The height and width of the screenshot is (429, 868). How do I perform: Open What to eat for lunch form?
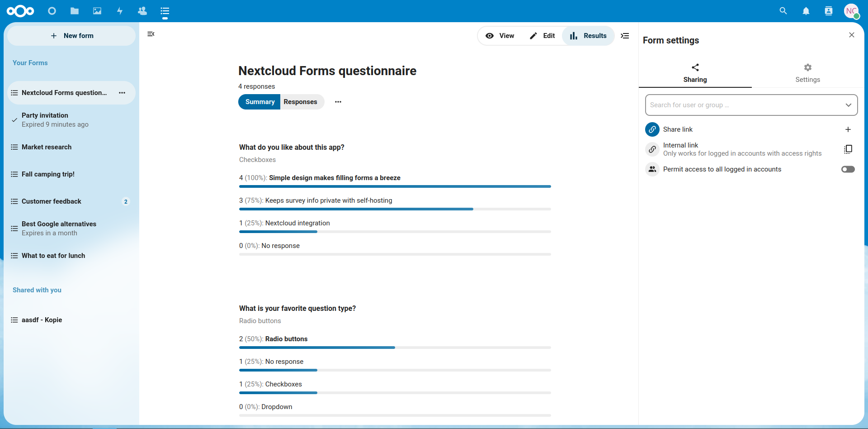coord(71,256)
